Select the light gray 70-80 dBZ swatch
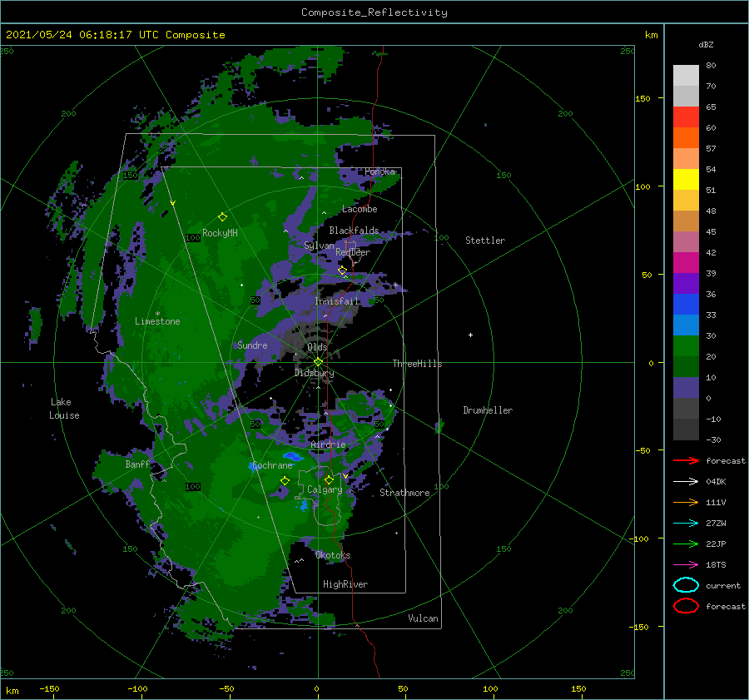This screenshot has height=700, width=749. (686, 76)
